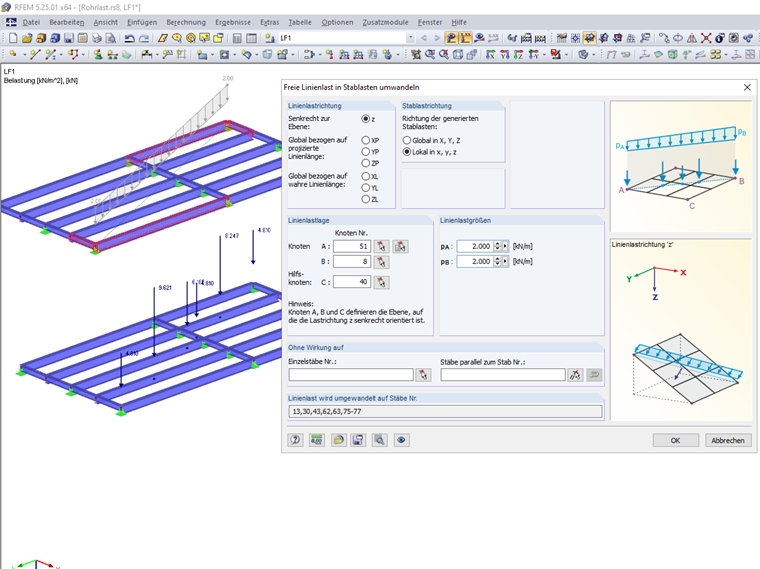Select the ZL true length radio

(365, 199)
